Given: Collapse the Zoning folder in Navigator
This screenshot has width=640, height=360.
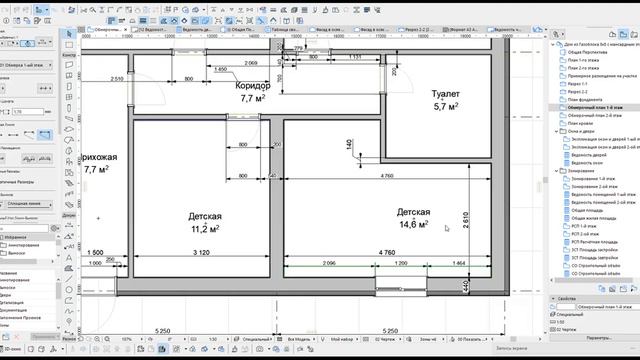Looking at the screenshot, I should pyautogui.click(x=556, y=171).
